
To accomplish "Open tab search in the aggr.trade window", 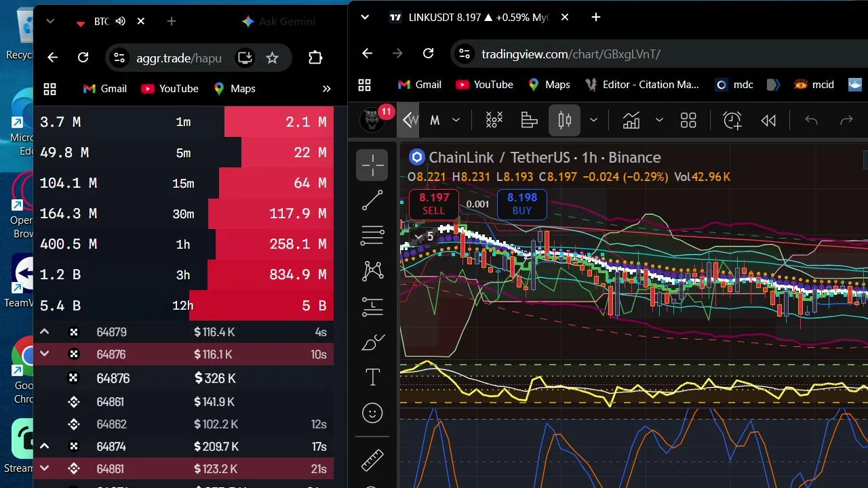I will coord(50,22).
